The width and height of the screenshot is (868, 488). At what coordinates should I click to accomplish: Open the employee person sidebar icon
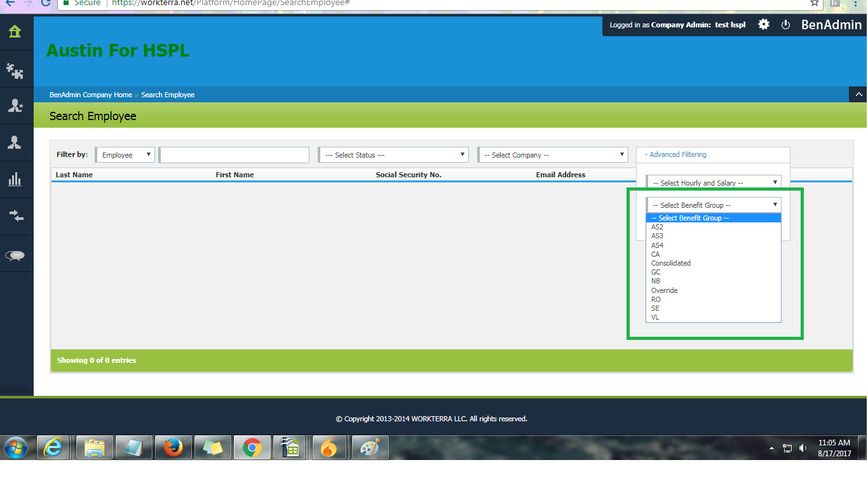[15, 142]
